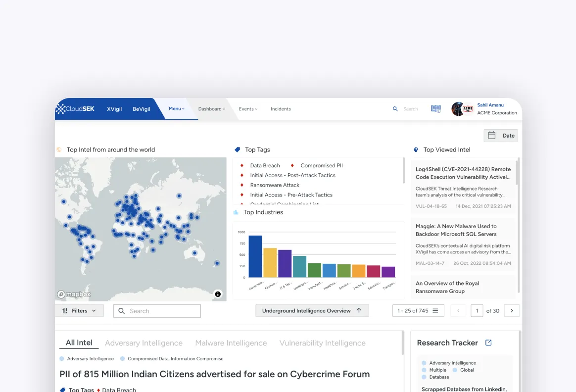Click the filters sliders icon
The width and height of the screenshot is (576, 392).
[x=65, y=311]
